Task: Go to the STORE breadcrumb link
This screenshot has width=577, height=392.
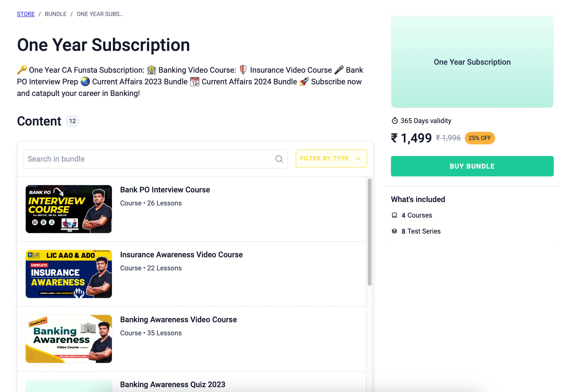Action: click(x=26, y=14)
